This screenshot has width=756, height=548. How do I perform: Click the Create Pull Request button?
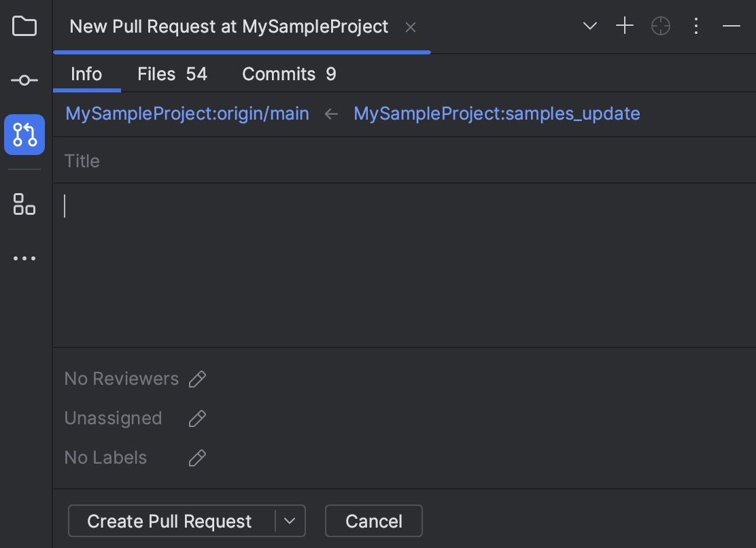(170, 521)
